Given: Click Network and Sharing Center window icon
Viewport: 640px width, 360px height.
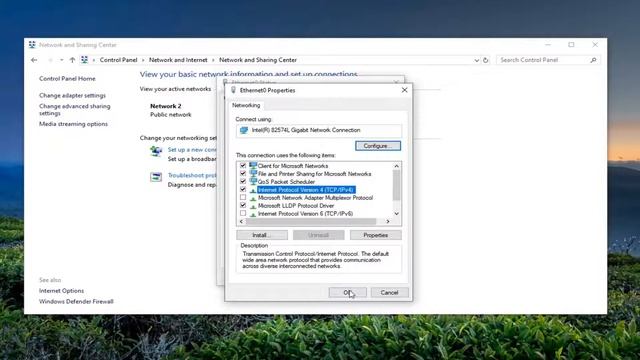Looking at the screenshot, I should tap(32, 45).
